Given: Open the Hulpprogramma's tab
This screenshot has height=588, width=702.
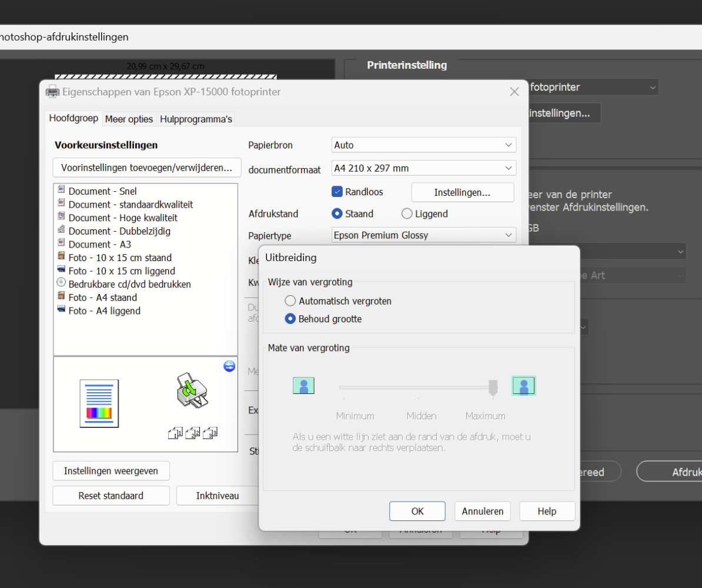Looking at the screenshot, I should (x=196, y=119).
